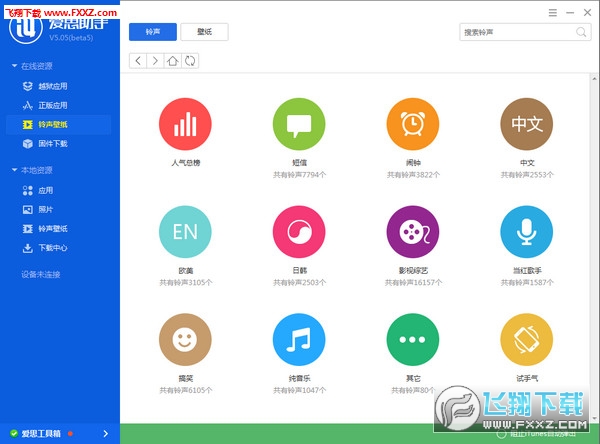Open the 影视综艺 film reel category
600x444 pixels.
click(x=412, y=233)
